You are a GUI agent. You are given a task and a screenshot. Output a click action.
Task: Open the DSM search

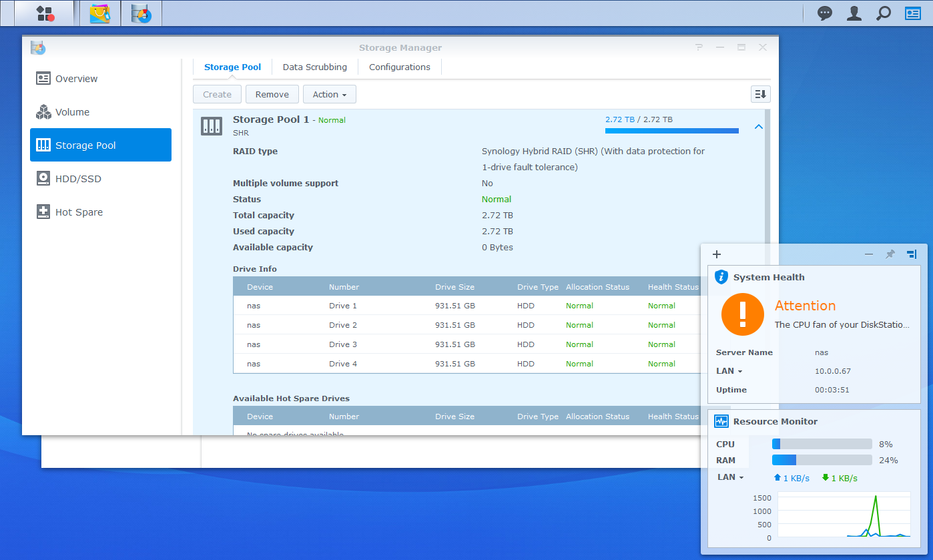coord(883,13)
